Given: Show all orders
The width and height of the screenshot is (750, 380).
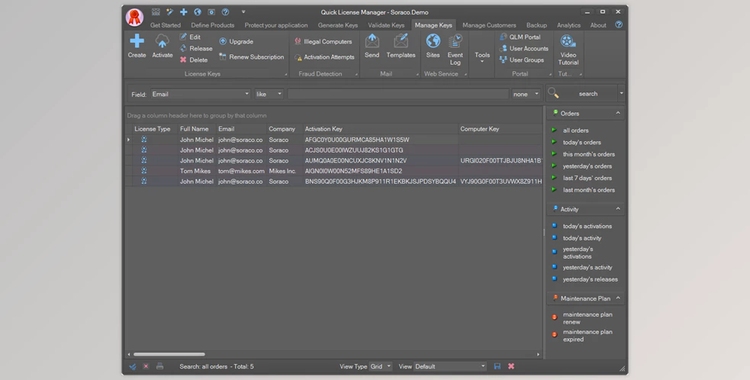Looking at the screenshot, I should 575,130.
